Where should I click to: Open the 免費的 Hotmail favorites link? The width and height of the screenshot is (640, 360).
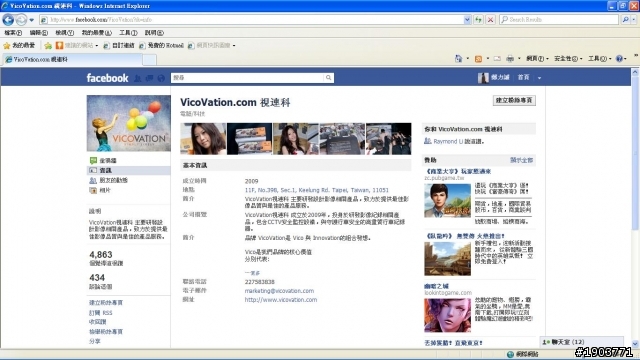tap(162, 45)
